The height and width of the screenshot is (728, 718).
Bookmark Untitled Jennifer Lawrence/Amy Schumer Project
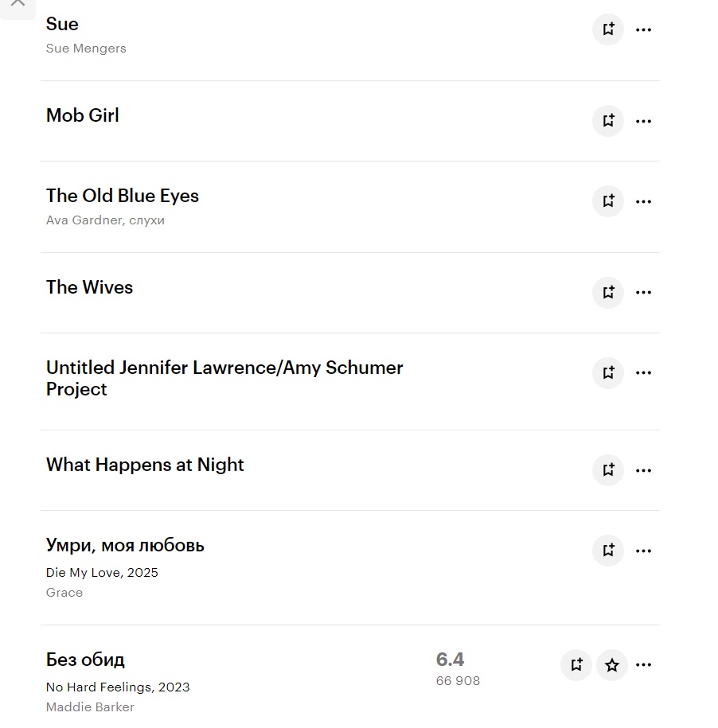click(608, 372)
